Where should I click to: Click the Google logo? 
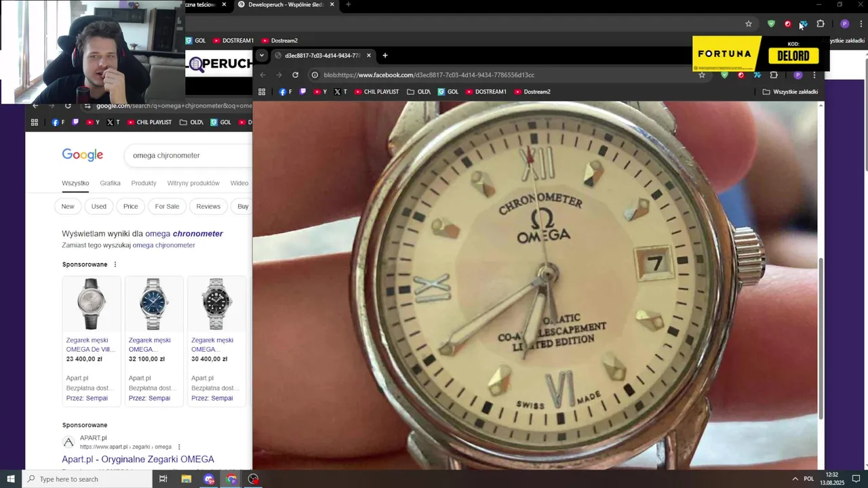tap(83, 155)
